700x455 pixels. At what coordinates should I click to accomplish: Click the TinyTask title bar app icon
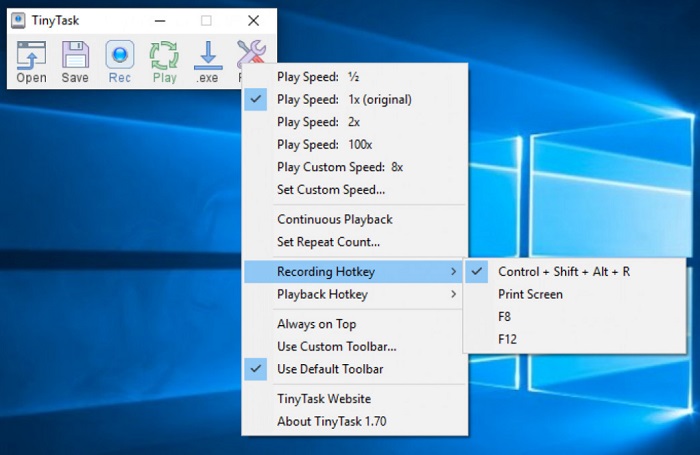click(x=18, y=20)
